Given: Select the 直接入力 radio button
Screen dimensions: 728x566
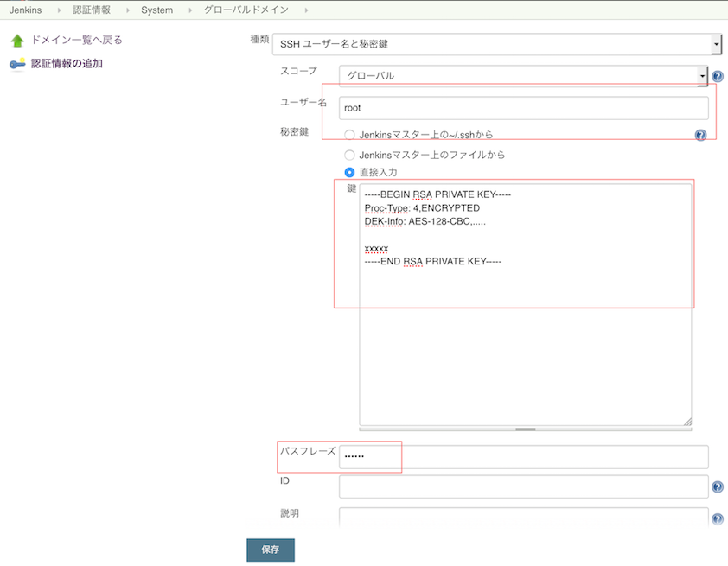Looking at the screenshot, I should (x=349, y=172).
